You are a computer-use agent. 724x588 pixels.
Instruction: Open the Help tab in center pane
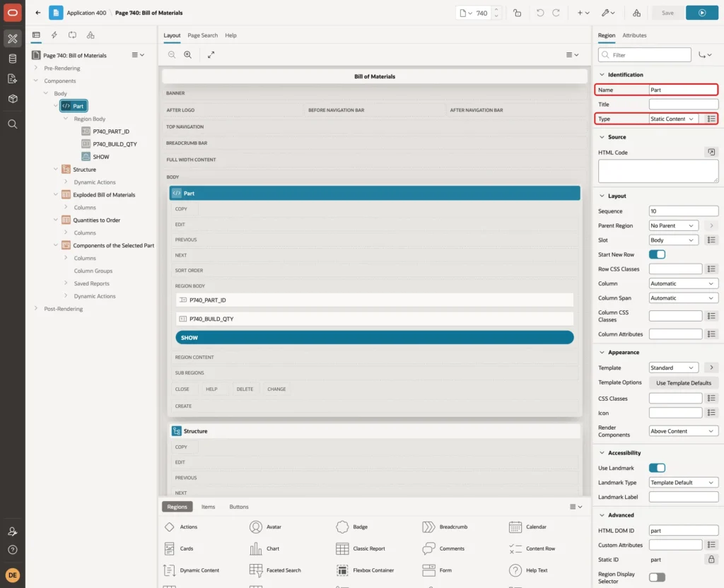click(x=231, y=35)
